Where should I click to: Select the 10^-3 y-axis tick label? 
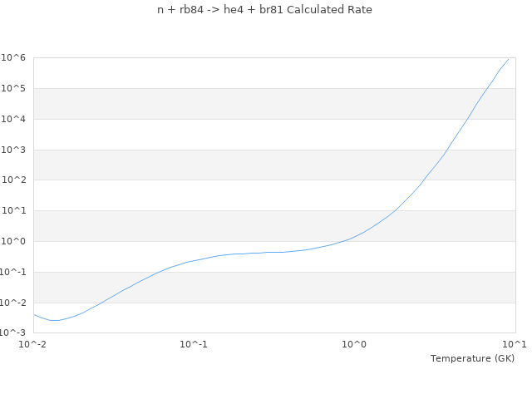click(x=14, y=332)
